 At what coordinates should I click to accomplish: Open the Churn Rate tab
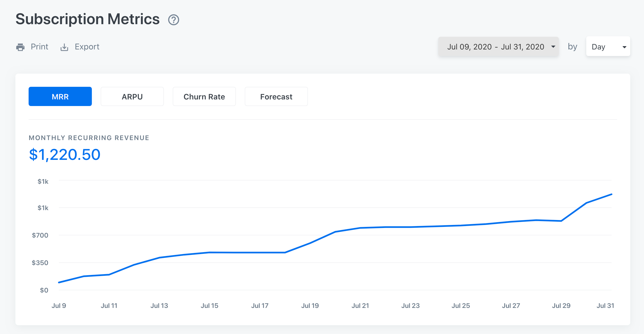204,97
